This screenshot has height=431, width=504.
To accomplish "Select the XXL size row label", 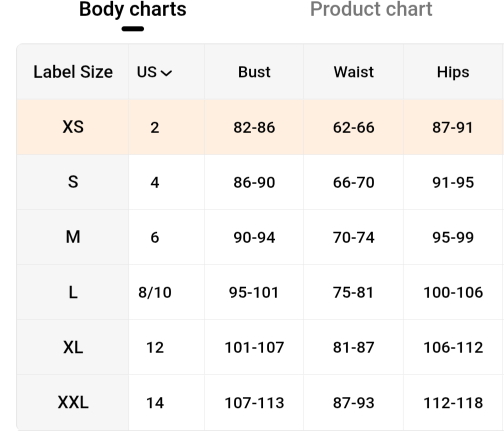I will pyautogui.click(x=73, y=402).
